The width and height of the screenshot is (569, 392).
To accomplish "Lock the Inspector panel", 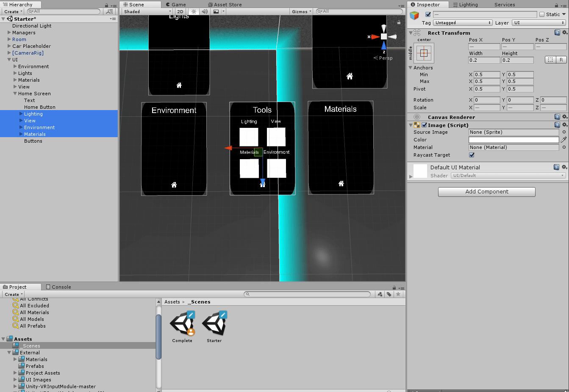I will pyautogui.click(x=557, y=5).
